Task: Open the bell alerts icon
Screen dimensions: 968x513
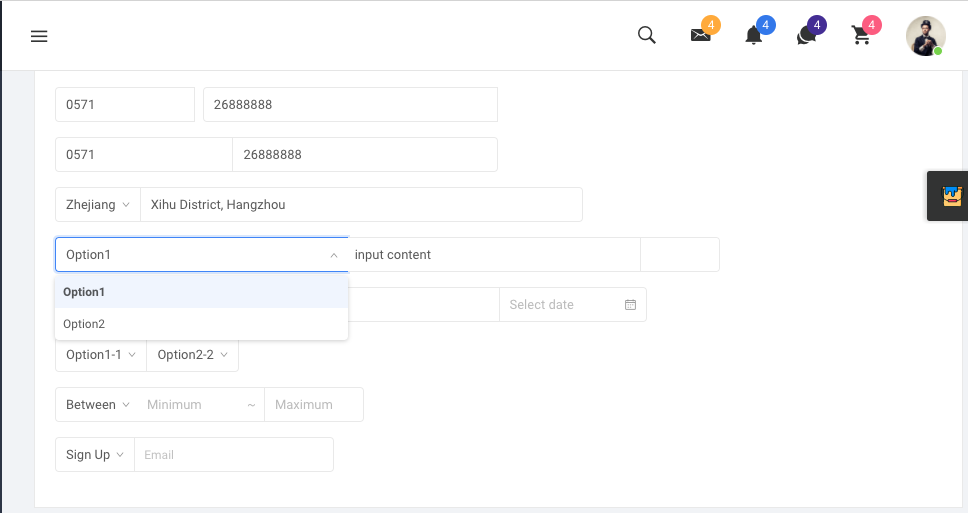Action: (754, 35)
